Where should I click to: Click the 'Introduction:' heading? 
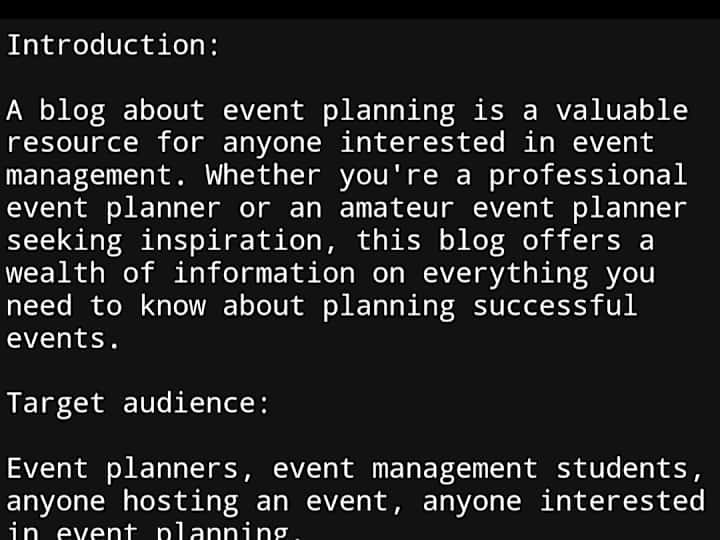[113, 45]
